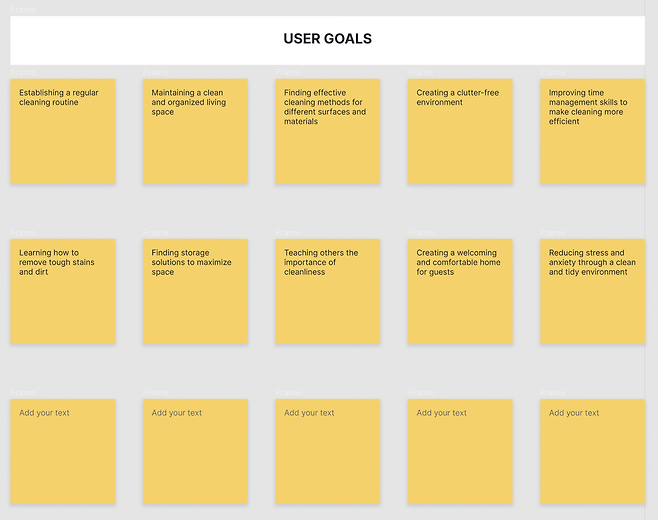Select the 'Learning how to remove tough stains' note
The image size is (658, 520).
point(63,291)
